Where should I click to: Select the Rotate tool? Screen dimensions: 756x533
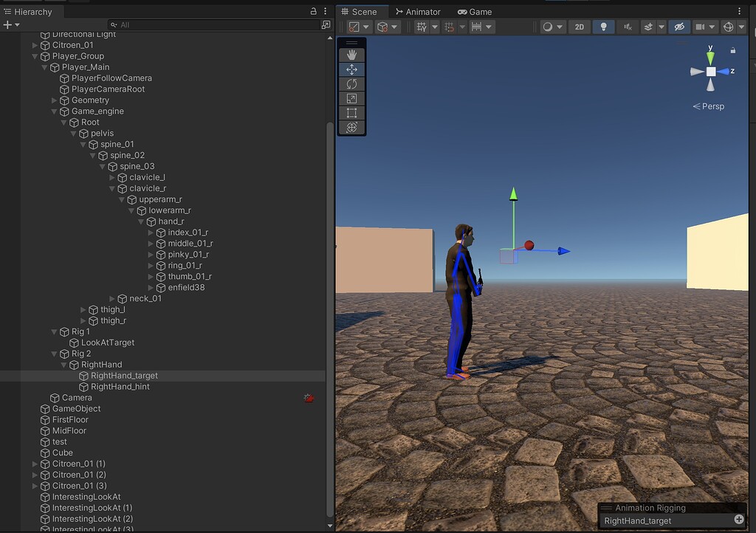351,83
